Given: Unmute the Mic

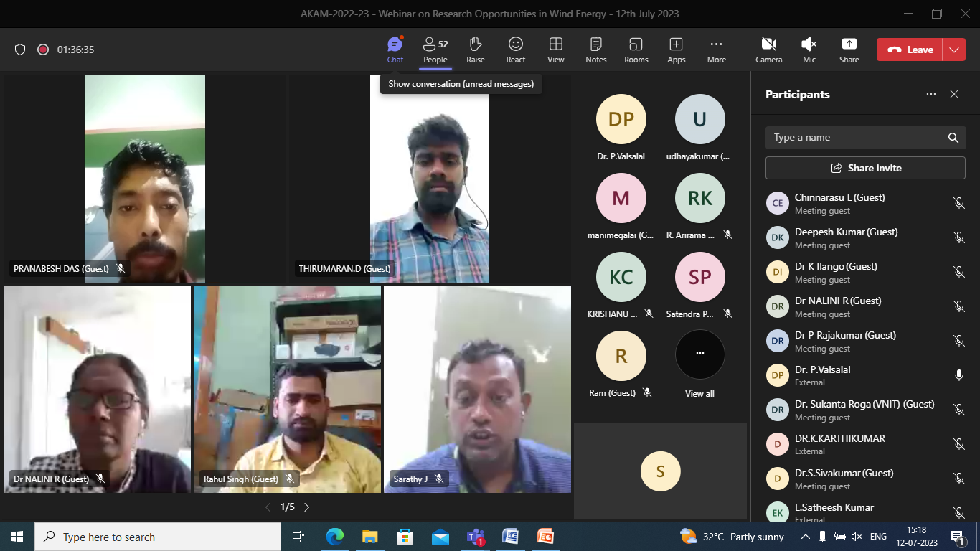Looking at the screenshot, I should click(809, 50).
